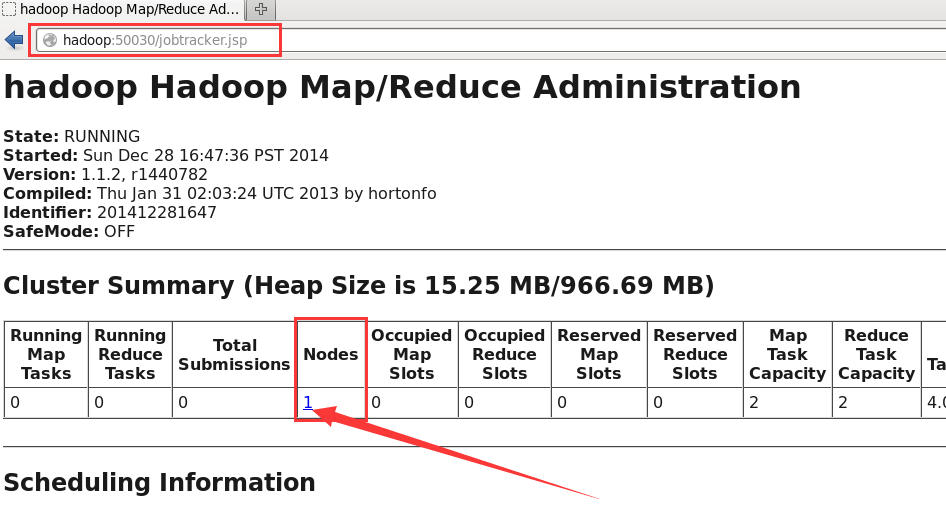Click the 'Occupied Reduce Slots' header
Viewport: 946px width, 507px height.
504,354
